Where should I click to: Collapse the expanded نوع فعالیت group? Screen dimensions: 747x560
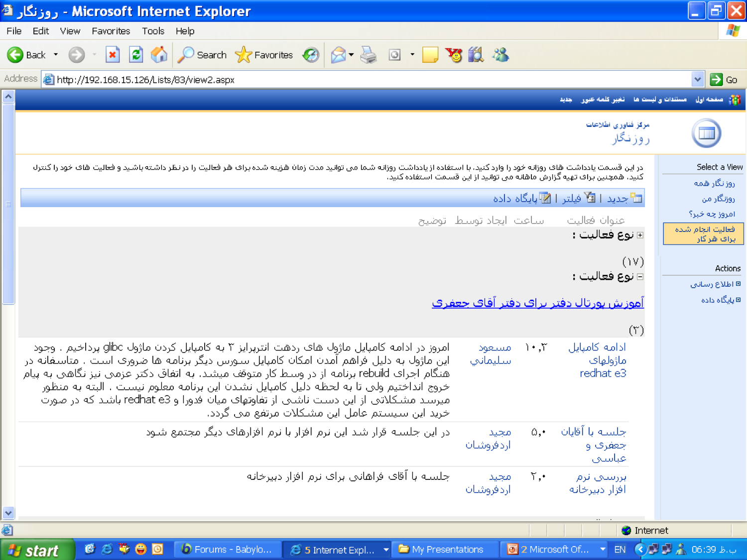tap(640, 277)
